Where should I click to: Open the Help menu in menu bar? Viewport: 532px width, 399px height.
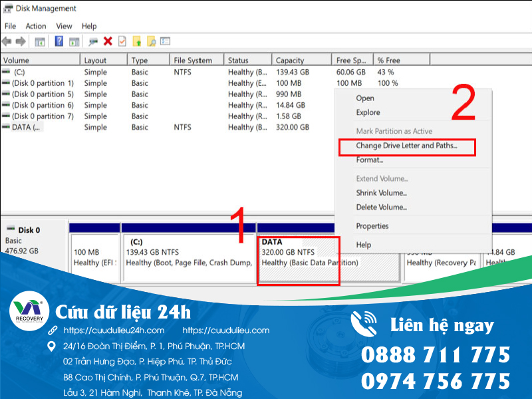[x=89, y=26]
